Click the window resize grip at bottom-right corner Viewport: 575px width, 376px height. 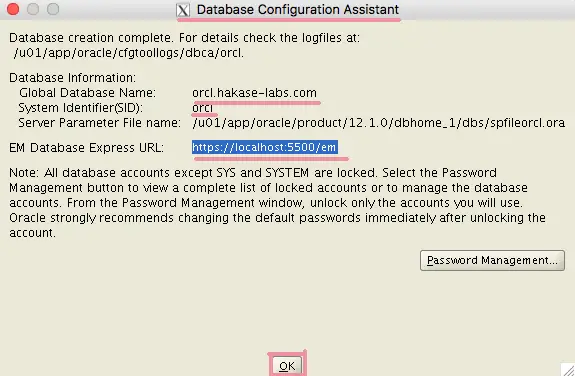[x=568, y=369]
